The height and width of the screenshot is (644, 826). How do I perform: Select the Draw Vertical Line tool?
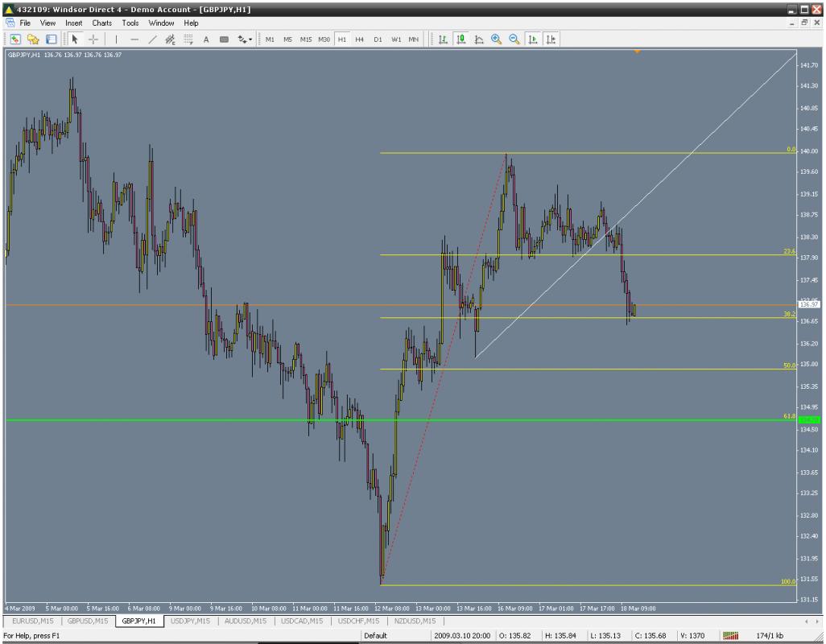(116, 39)
